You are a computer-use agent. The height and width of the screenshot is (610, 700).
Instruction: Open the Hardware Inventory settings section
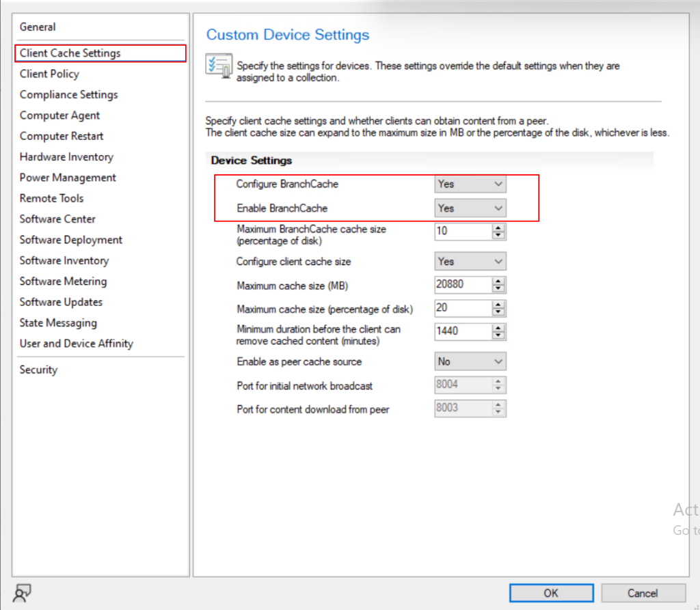[x=66, y=157]
